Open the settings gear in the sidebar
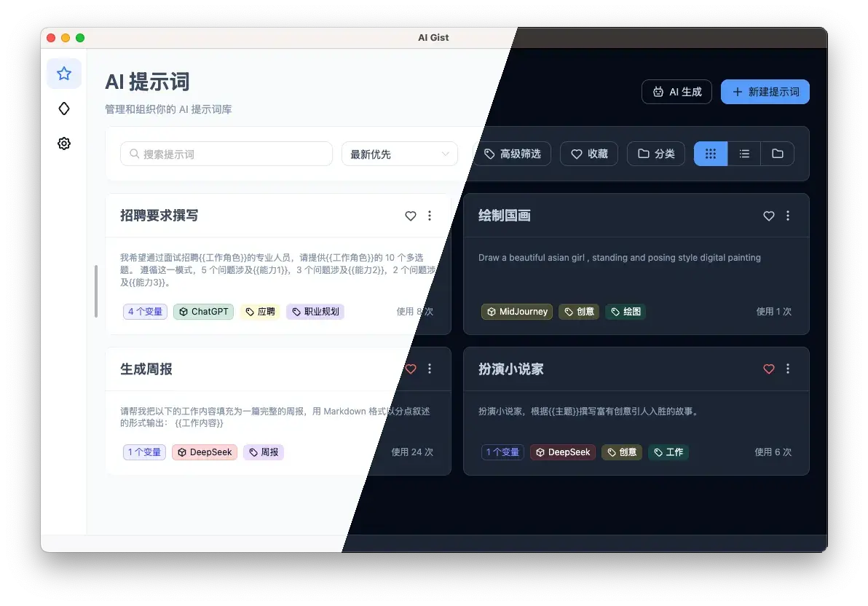Viewport: 868px width, 606px height. tap(63, 143)
